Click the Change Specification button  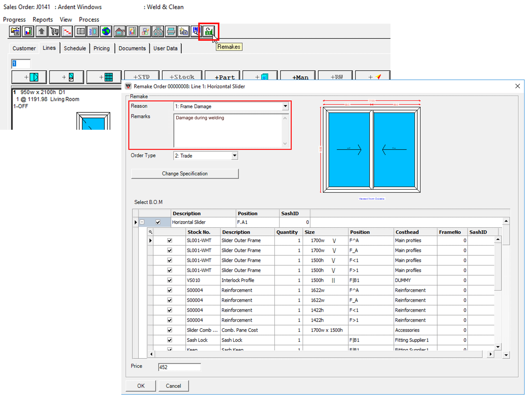pos(185,174)
